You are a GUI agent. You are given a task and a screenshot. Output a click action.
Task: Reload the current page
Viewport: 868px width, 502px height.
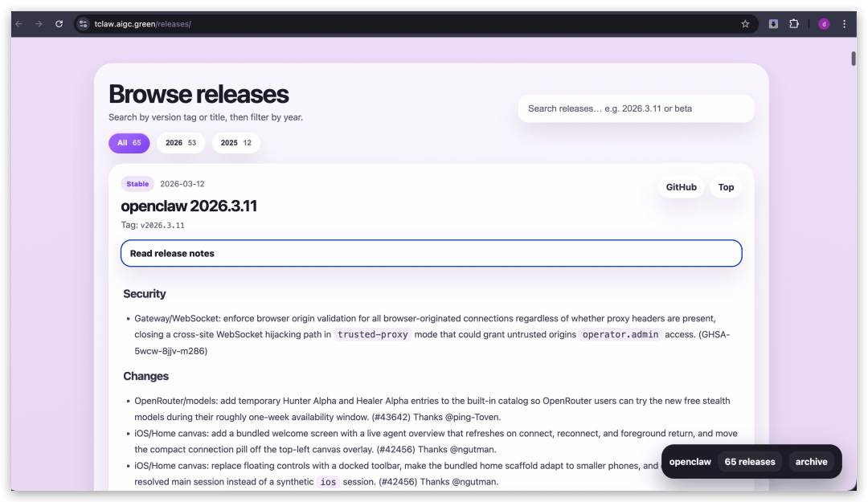pos(59,24)
